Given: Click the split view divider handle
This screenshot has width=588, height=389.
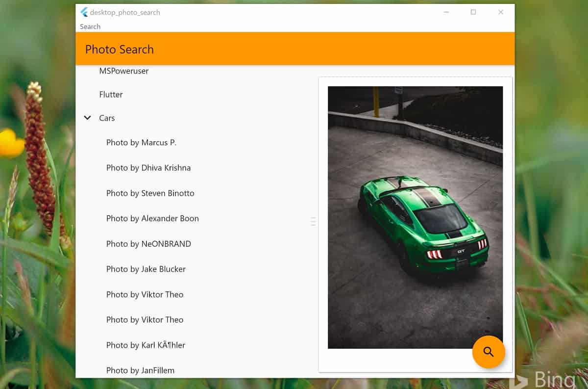Looking at the screenshot, I should pyautogui.click(x=313, y=221).
